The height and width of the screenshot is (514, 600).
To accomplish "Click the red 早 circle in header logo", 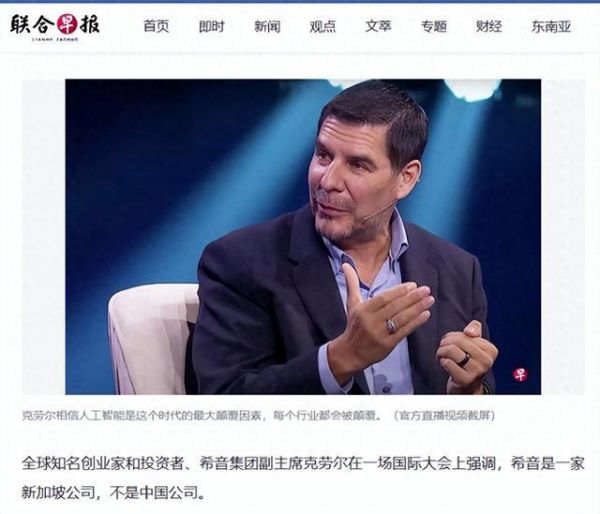I will click(x=67, y=24).
